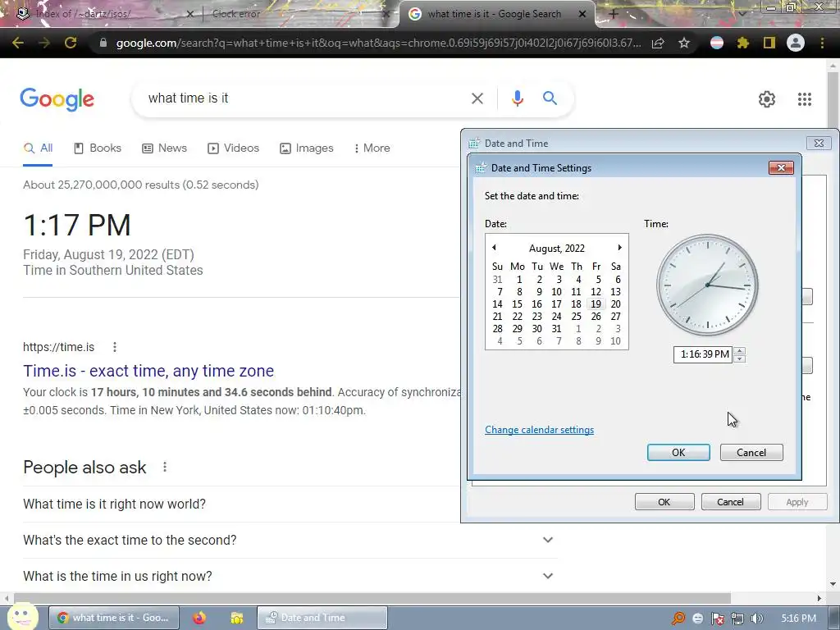
Task: Click the address bar URL
Action: pos(378,43)
